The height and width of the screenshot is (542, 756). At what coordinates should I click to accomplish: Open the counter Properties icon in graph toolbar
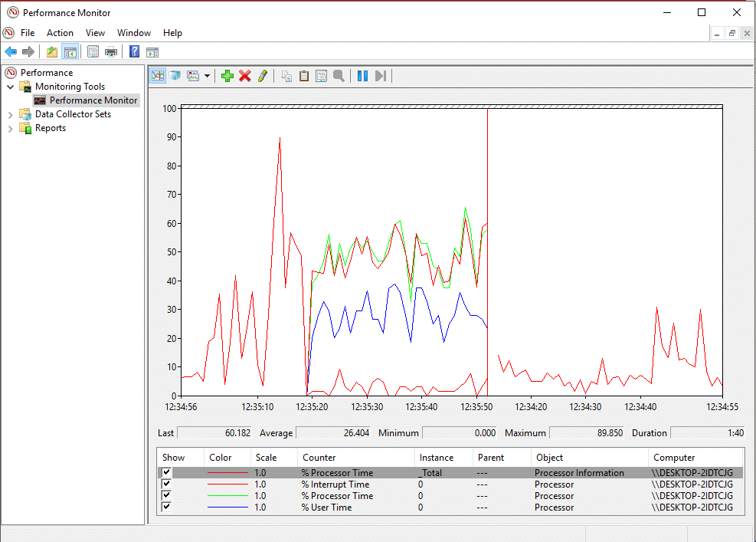click(322, 76)
